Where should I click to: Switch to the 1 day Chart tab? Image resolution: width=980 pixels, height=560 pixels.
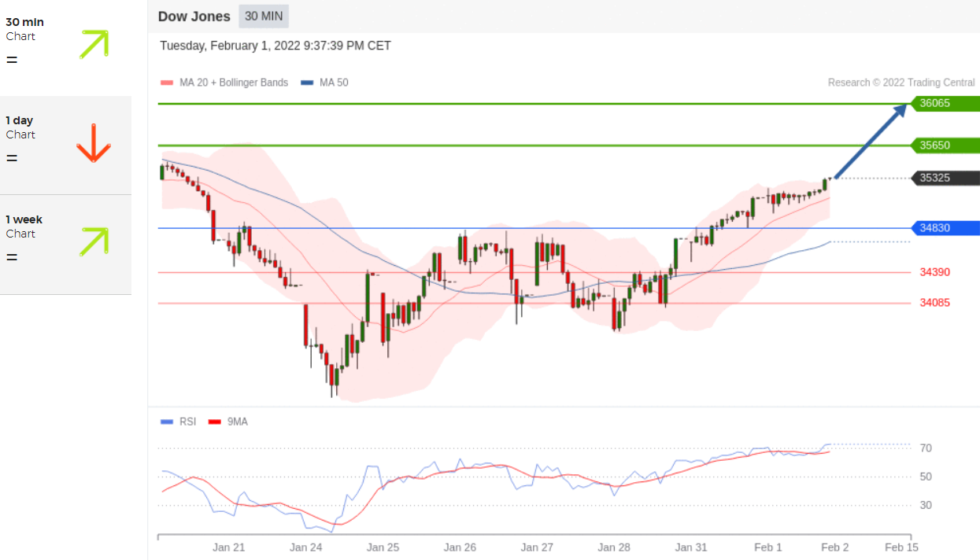65,146
